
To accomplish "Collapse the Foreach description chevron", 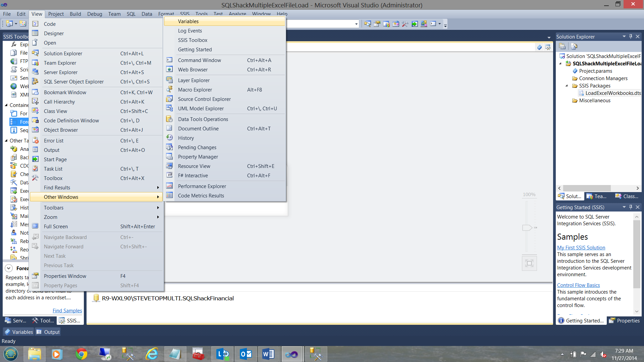I will 9,268.
